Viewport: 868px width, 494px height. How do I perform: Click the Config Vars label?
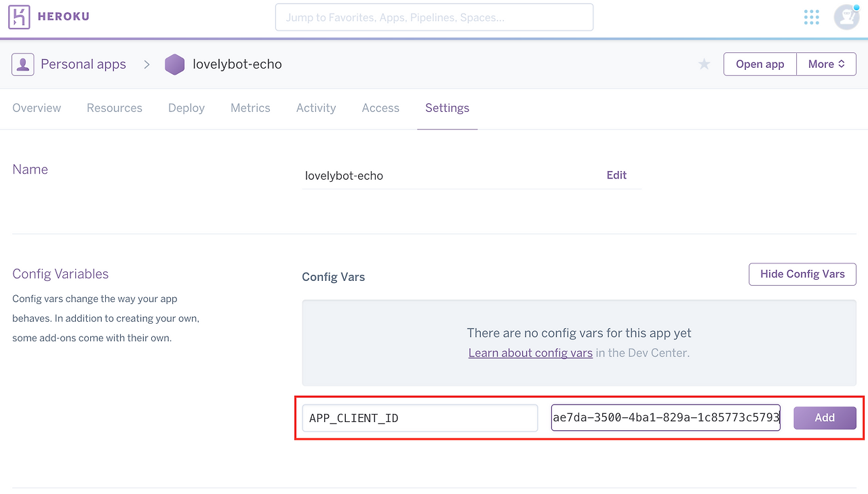click(333, 277)
